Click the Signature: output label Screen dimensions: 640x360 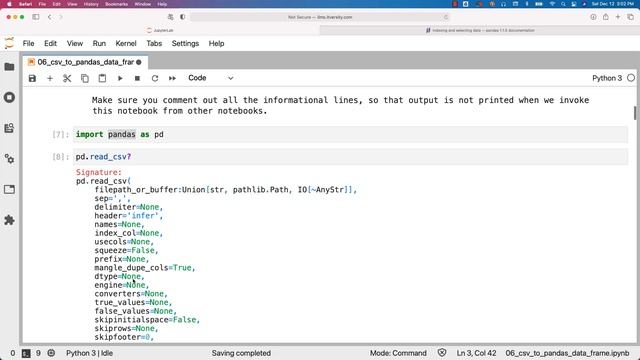coord(99,172)
